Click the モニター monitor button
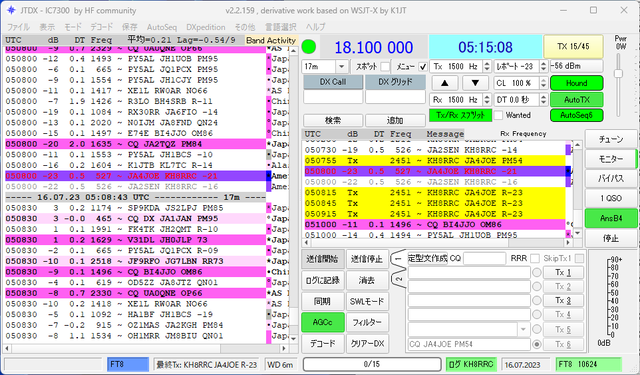The height and width of the screenshot is (375, 640). (611, 159)
